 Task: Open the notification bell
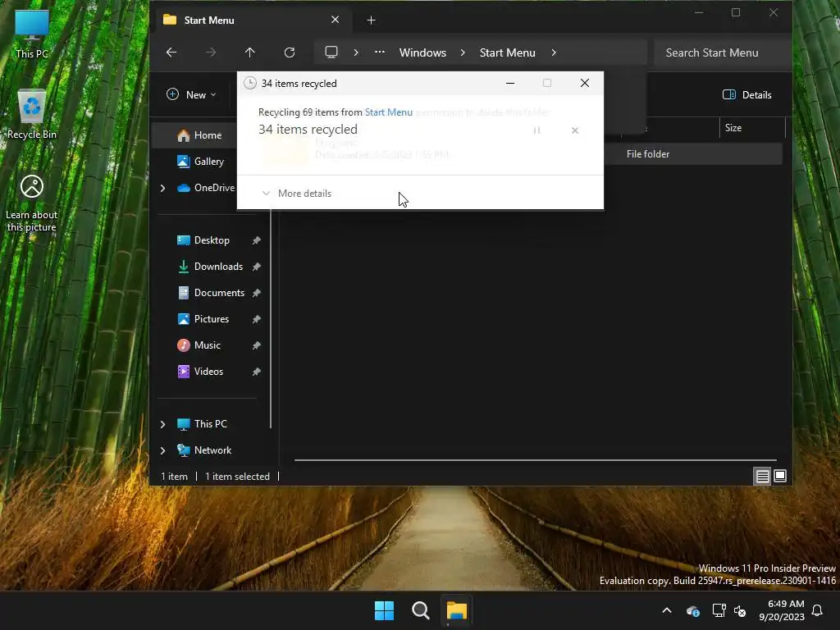(x=818, y=610)
